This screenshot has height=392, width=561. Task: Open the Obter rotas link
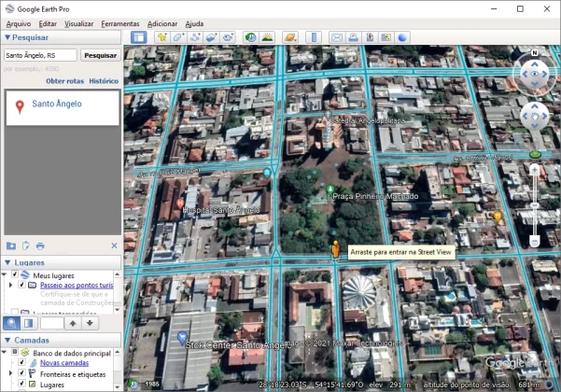(x=64, y=81)
